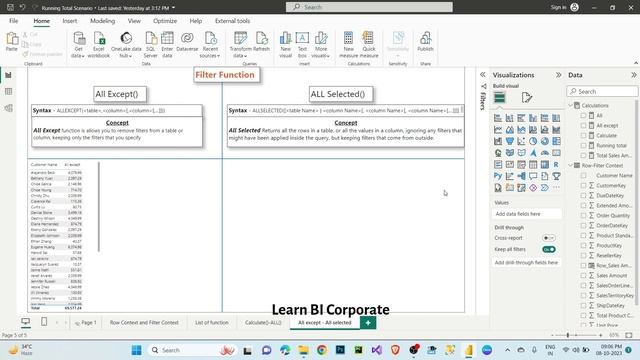This screenshot has height=360, width=640.
Task: Tick the Sales Amount field checkbox
Action: (x=584, y=276)
